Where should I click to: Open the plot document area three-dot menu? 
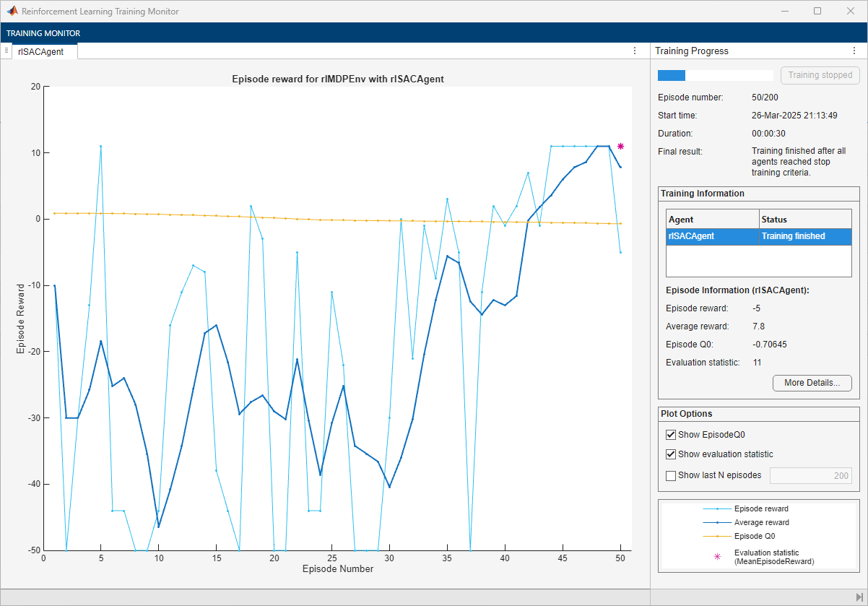(635, 51)
